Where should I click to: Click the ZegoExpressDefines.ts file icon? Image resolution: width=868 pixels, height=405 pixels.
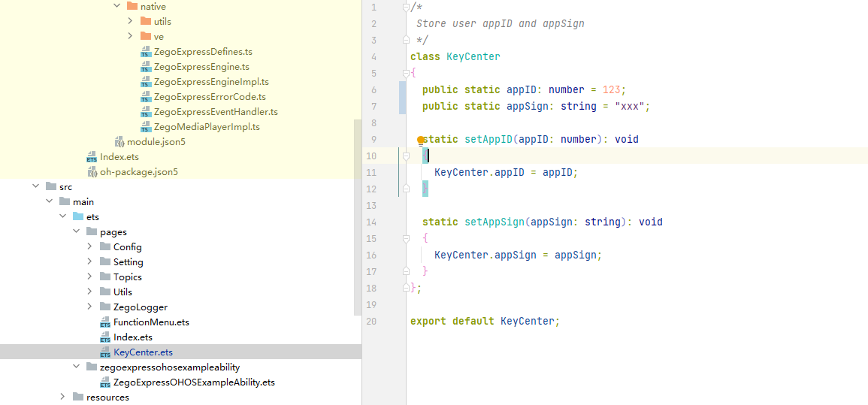point(146,52)
